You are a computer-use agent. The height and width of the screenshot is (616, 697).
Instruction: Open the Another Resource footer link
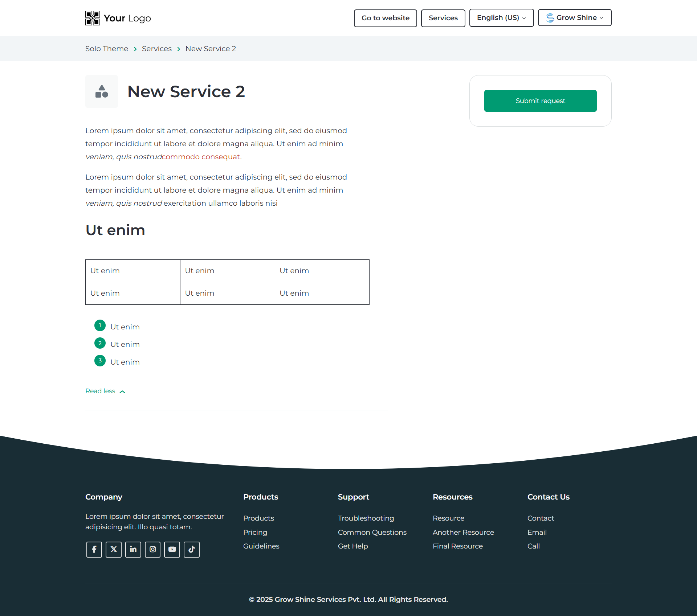(463, 532)
